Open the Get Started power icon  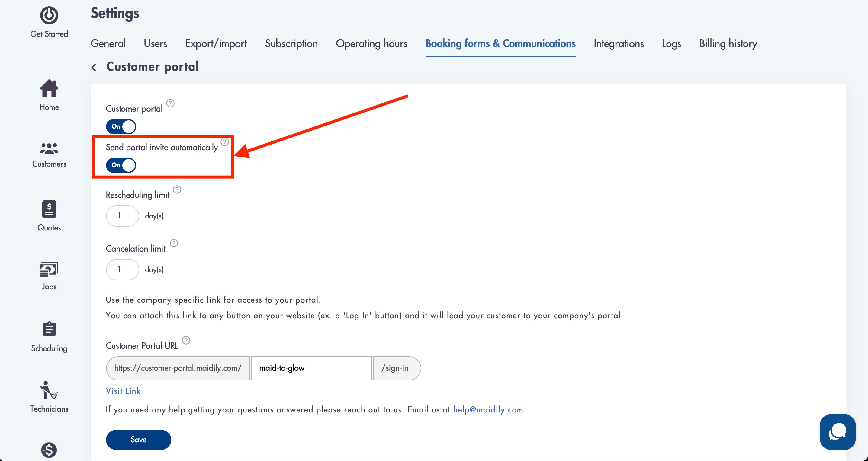(49, 15)
